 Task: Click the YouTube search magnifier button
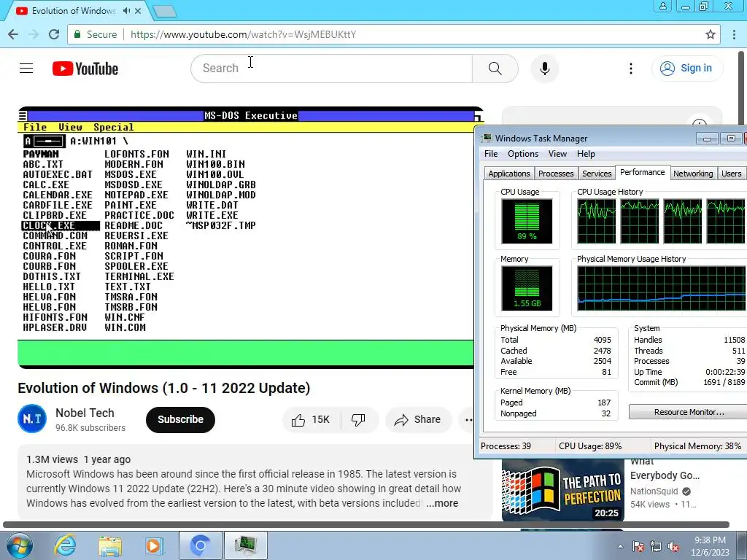[x=495, y=69]
